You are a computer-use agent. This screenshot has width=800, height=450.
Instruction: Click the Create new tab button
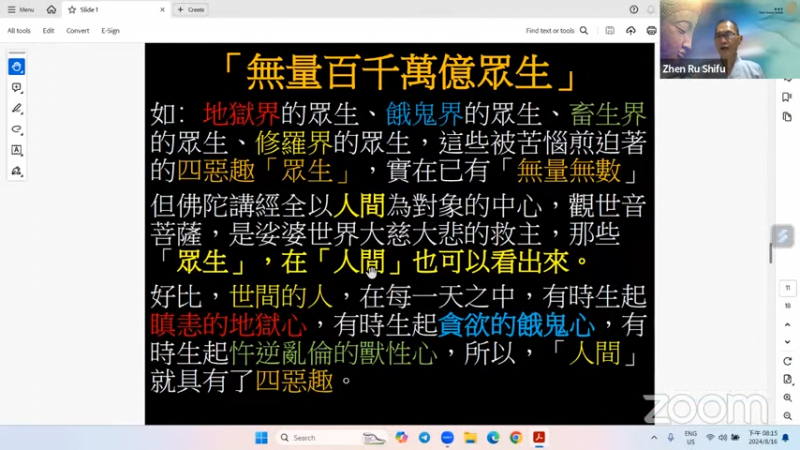(x=191, y=9)
